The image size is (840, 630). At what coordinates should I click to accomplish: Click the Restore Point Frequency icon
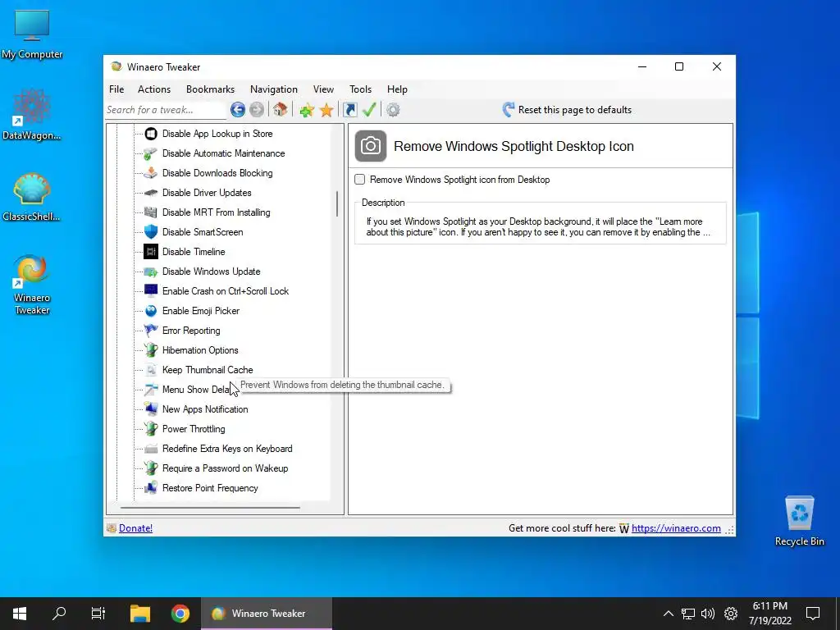(x=151, y=488)
